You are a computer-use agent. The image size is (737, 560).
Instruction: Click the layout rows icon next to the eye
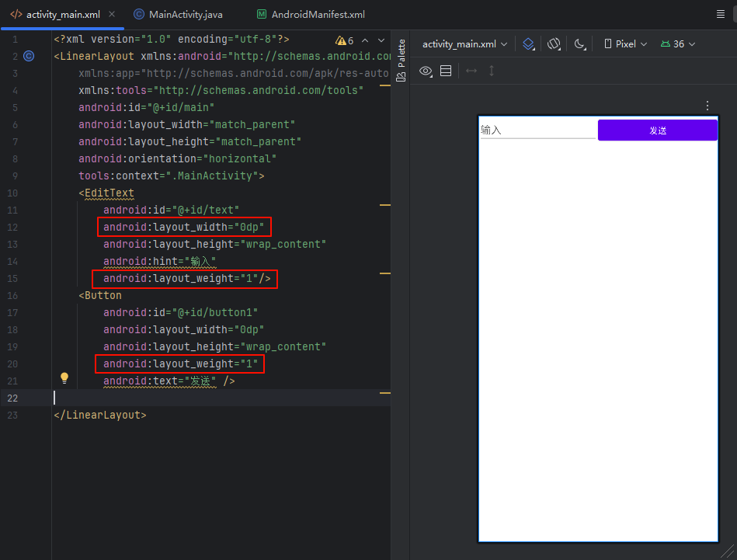click(446, 71)
